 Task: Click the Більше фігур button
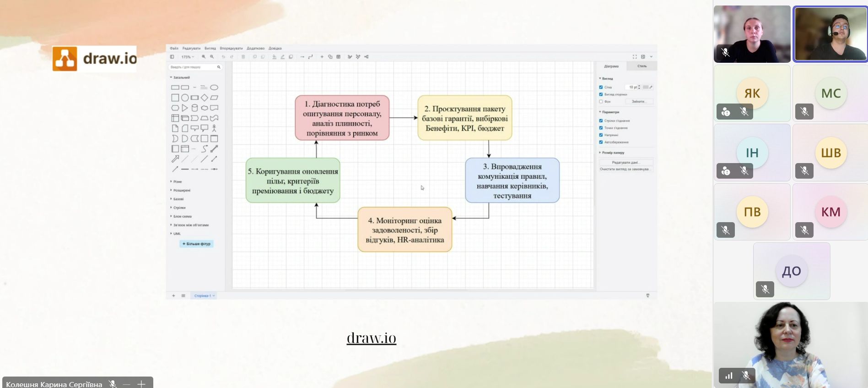(197, 244)
